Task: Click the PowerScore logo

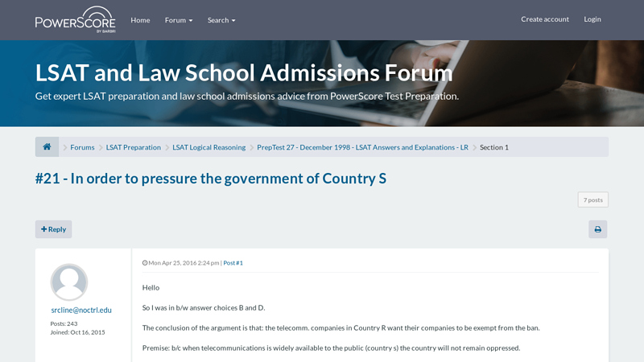Action: 75,19
